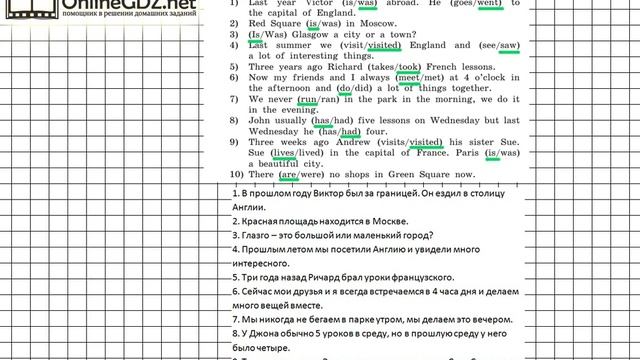Click the film-strip book logo icon

point(31,9)
